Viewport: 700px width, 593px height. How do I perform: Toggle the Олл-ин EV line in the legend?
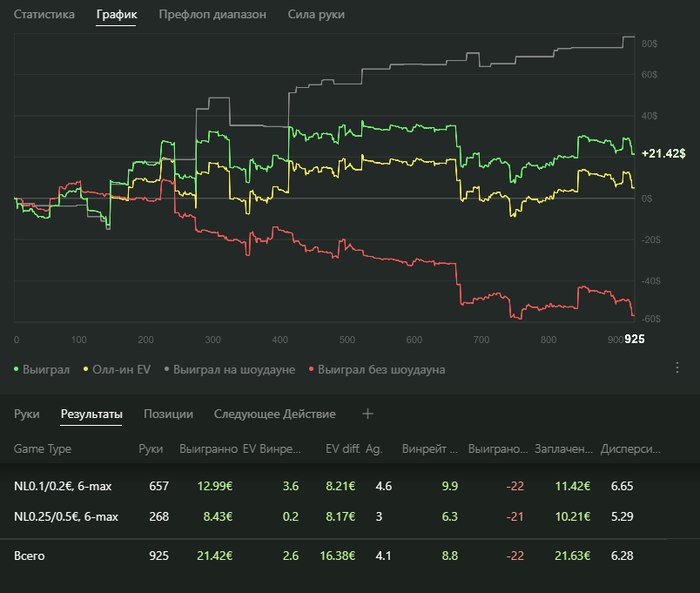(x=119, y=369)
